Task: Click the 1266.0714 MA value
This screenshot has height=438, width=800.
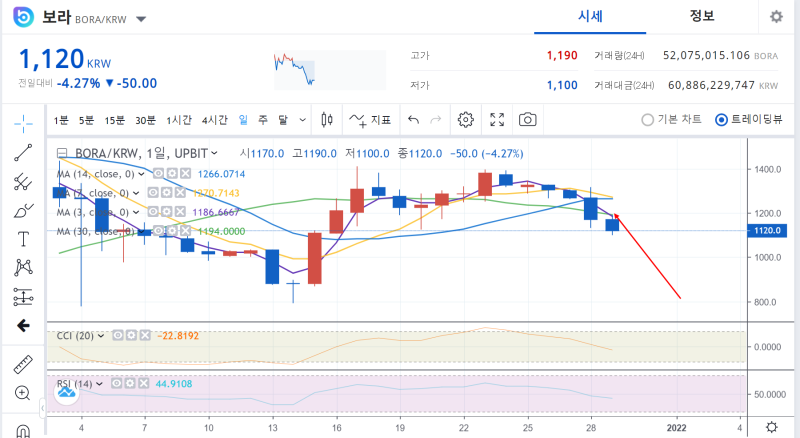Action: [x=221, y=174]
